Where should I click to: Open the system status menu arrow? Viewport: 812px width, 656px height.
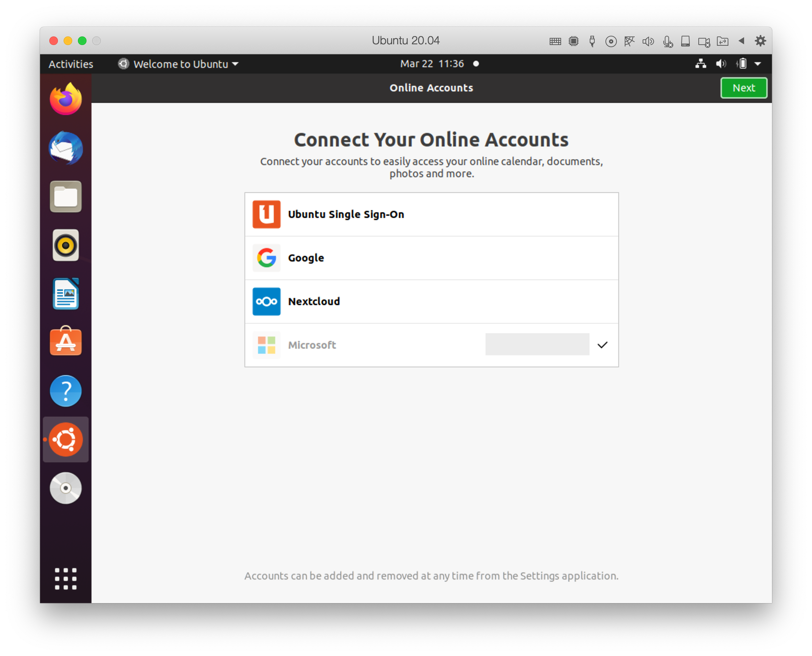click(x=758, y=64)
